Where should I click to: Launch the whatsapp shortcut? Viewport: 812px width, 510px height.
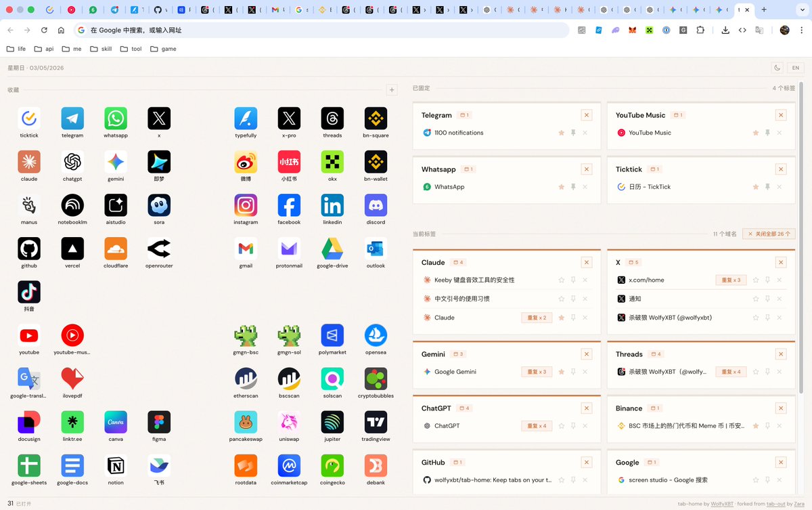[x=116, y=119]
